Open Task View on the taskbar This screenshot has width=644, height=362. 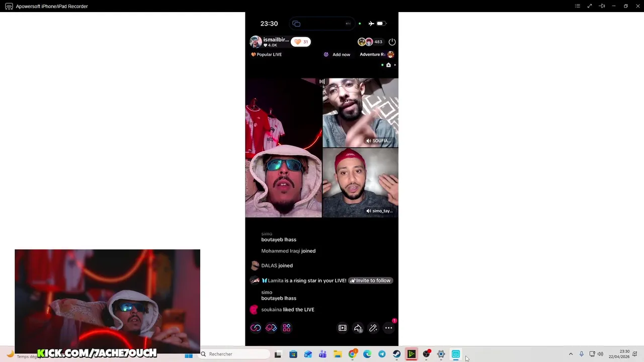[278, 354]
